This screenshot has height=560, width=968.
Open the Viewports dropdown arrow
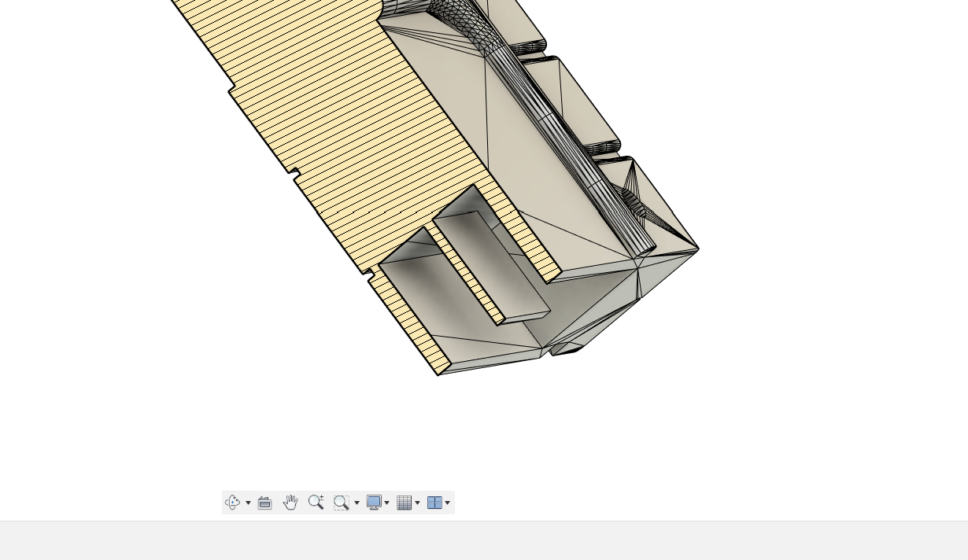[447, 503]
